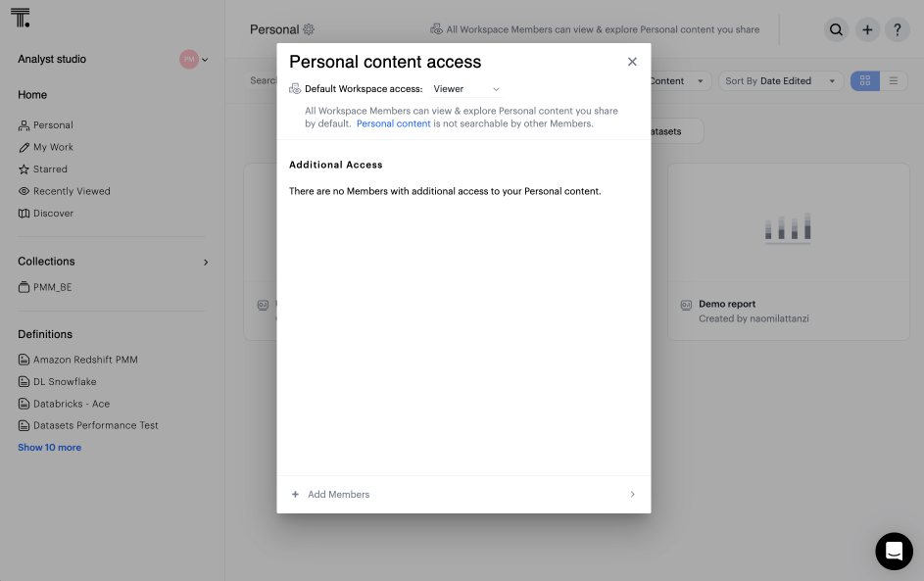Open Default Workspace access Viewer dropdown
Screen dimensions: 924x581
pos(466,89)
